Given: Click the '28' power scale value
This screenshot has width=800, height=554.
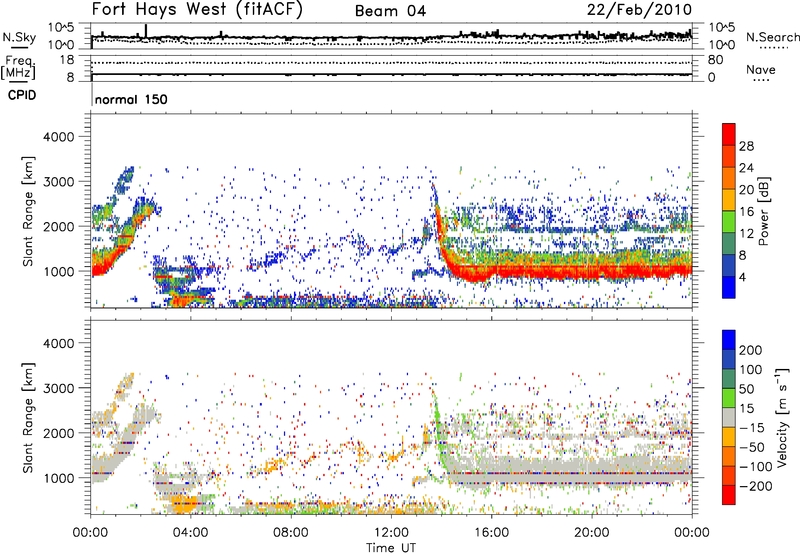Looking at the screenshot, I should (746, 146).
